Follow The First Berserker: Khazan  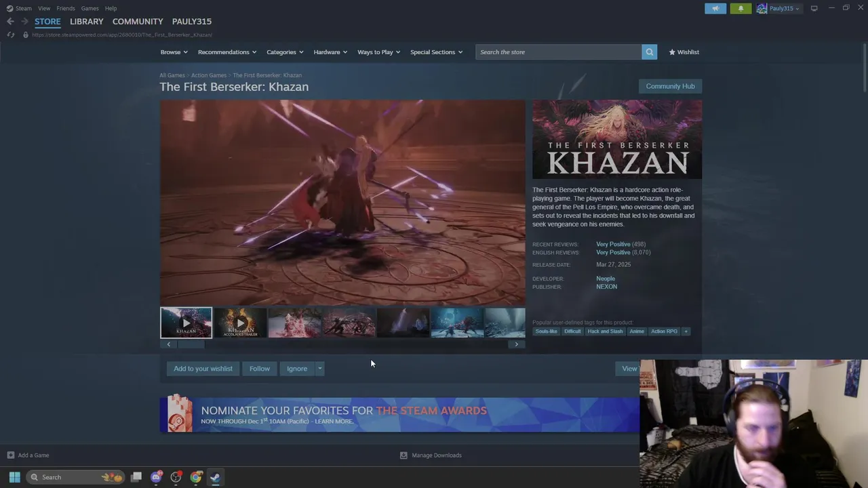pos(260,369)
